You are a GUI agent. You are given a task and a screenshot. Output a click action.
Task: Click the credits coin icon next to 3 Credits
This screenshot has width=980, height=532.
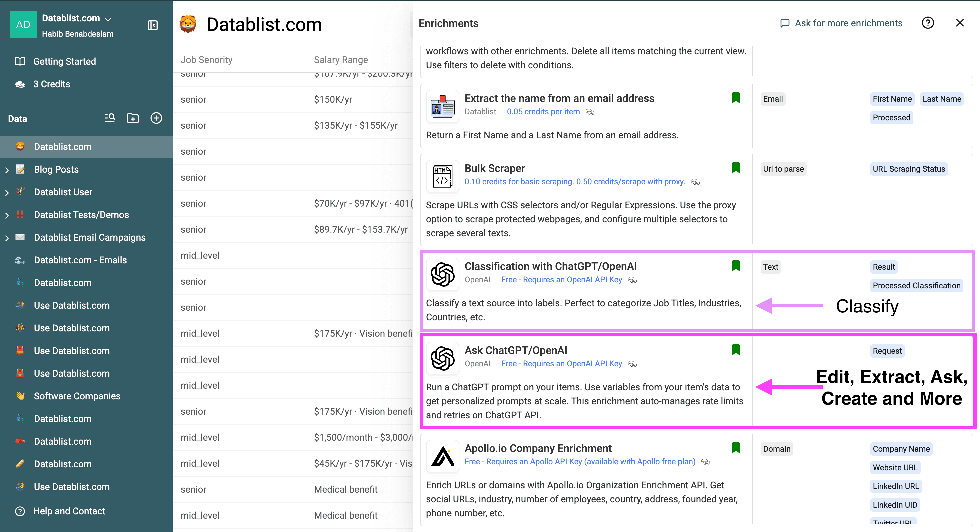click(19, 84)
